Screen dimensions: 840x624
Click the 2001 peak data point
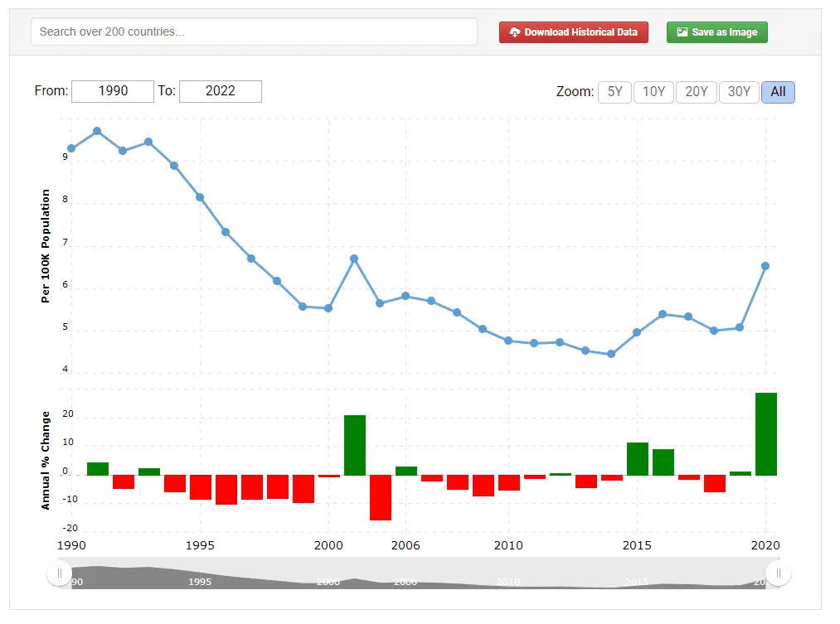354,259
